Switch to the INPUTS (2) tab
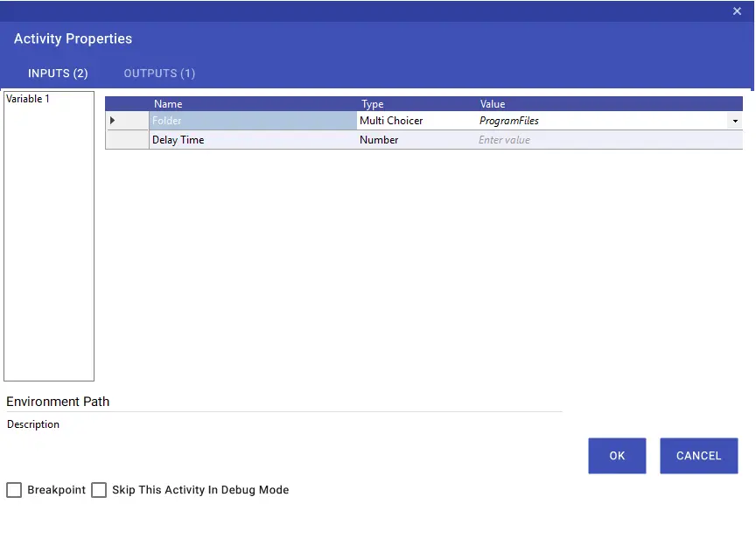This screenshot has height=539, width=756. click(x=58, y=73)
